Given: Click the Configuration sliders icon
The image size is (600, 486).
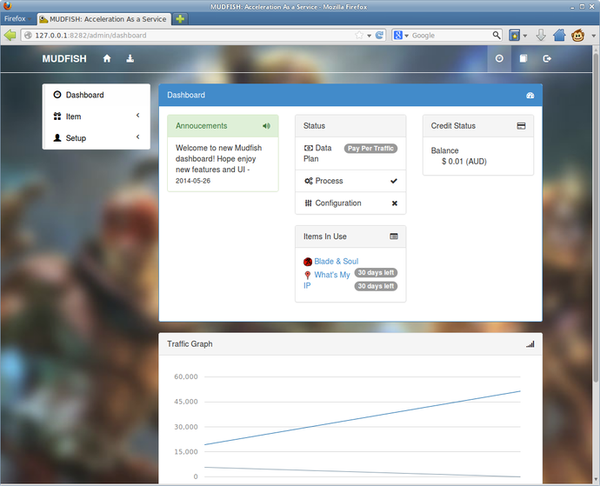Looking at the screenshot, I should click(x=308, y=203).
